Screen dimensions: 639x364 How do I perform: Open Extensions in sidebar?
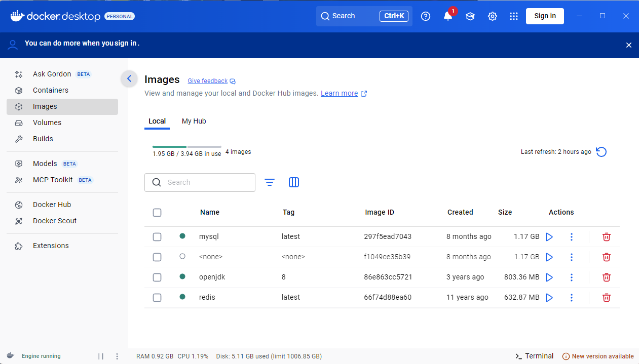[62, 246]
